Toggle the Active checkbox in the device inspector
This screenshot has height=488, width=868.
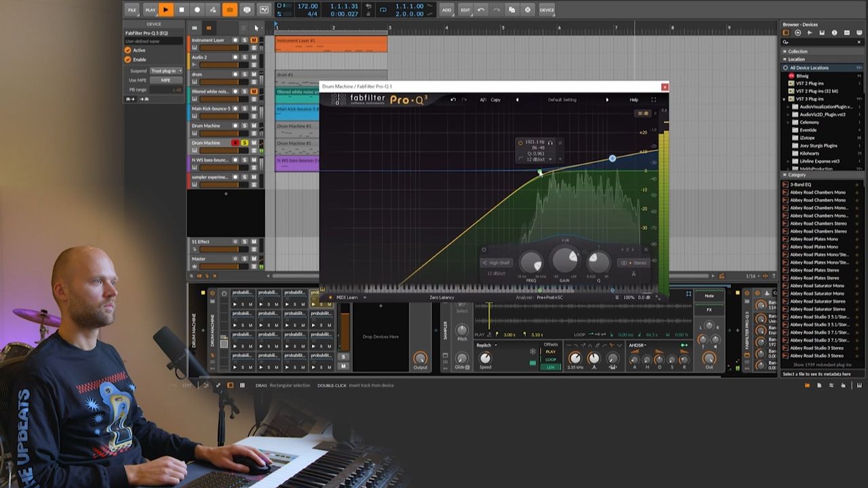coord(127,50)
